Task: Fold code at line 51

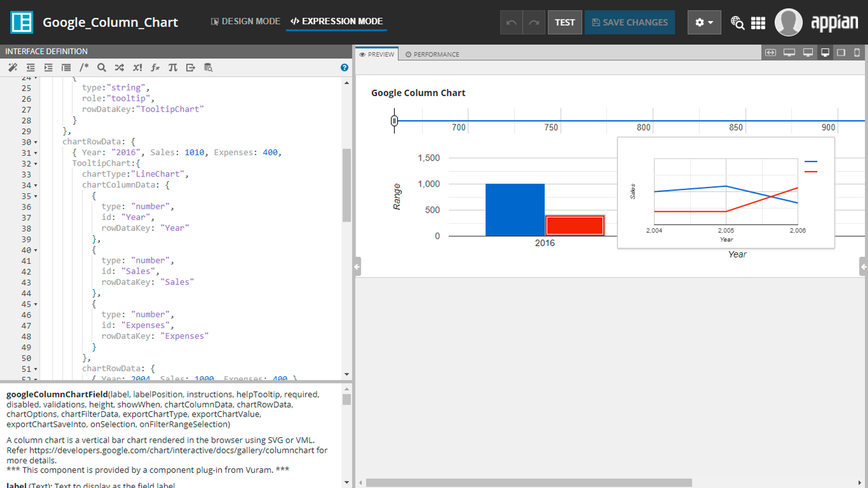Action: (35, 369)
